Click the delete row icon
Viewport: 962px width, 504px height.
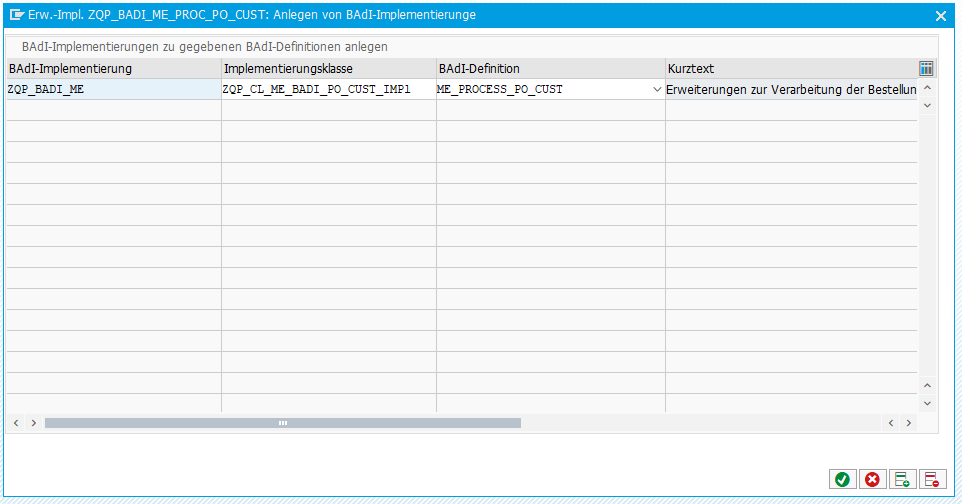(932, 480)
